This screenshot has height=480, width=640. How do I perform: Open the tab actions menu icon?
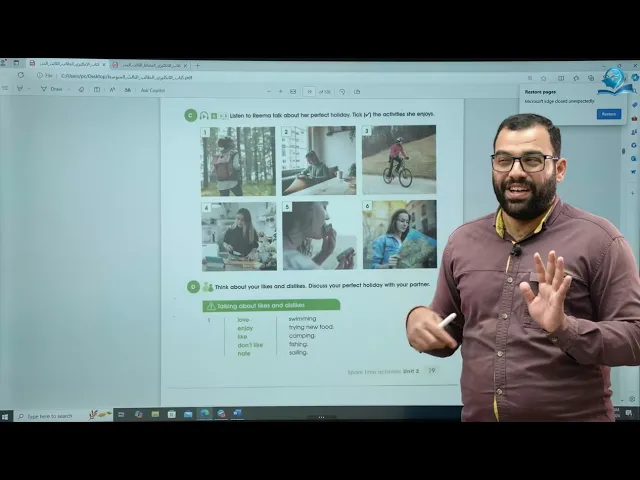[x=16, y=63]
